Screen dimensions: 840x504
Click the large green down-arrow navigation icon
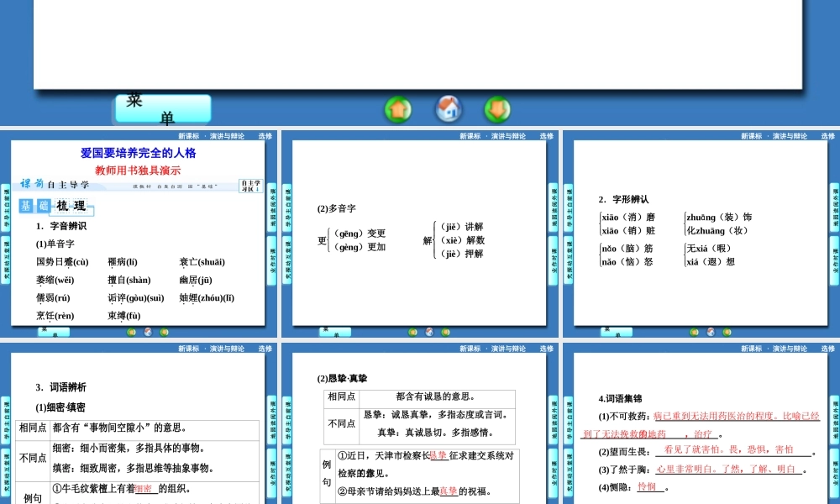(x=497, y=109)
